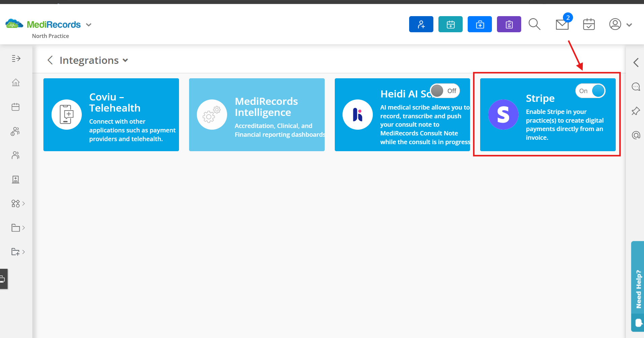The width and height of the screenshot is (644, 338).
Task: Click the Stripe S logo
Action: pos(503,115)
